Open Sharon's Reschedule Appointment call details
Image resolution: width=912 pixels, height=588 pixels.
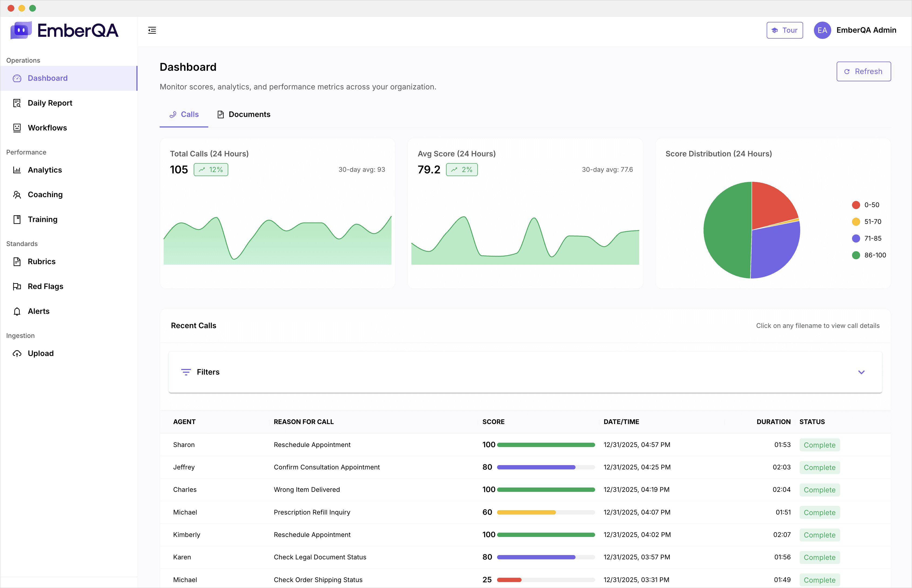[312, 444]
